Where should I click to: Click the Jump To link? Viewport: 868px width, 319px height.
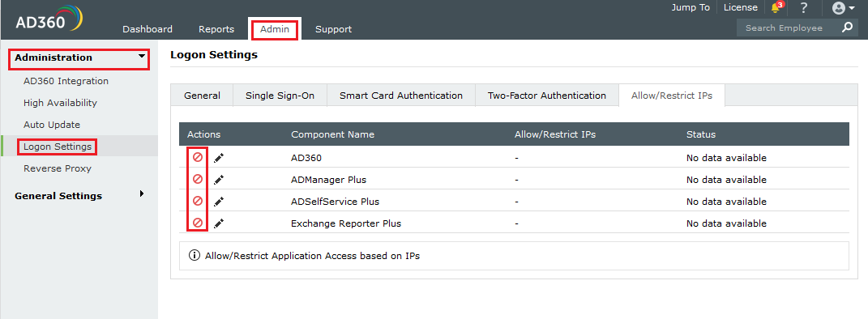coord(691,8)
